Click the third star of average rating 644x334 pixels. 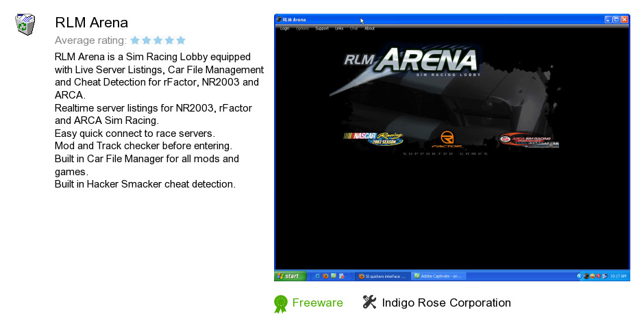(158, 40)
